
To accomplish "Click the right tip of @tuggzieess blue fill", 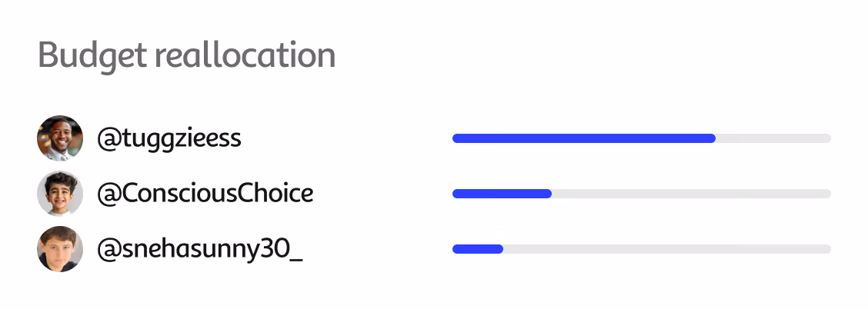I will [x=713, y=138].
